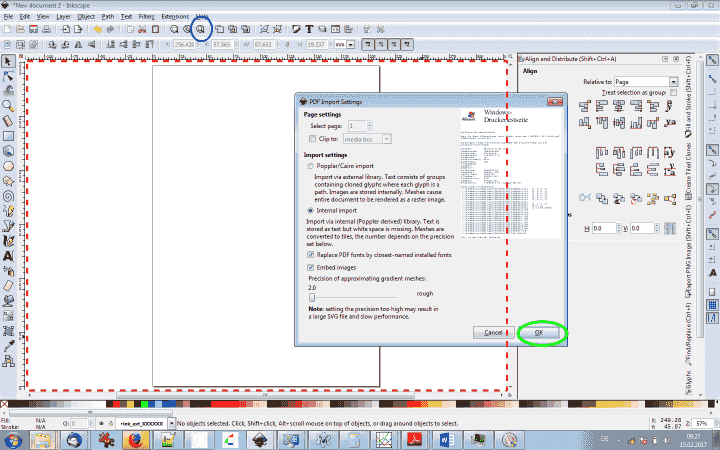Open the Filters menu

[x=146, y=17]
